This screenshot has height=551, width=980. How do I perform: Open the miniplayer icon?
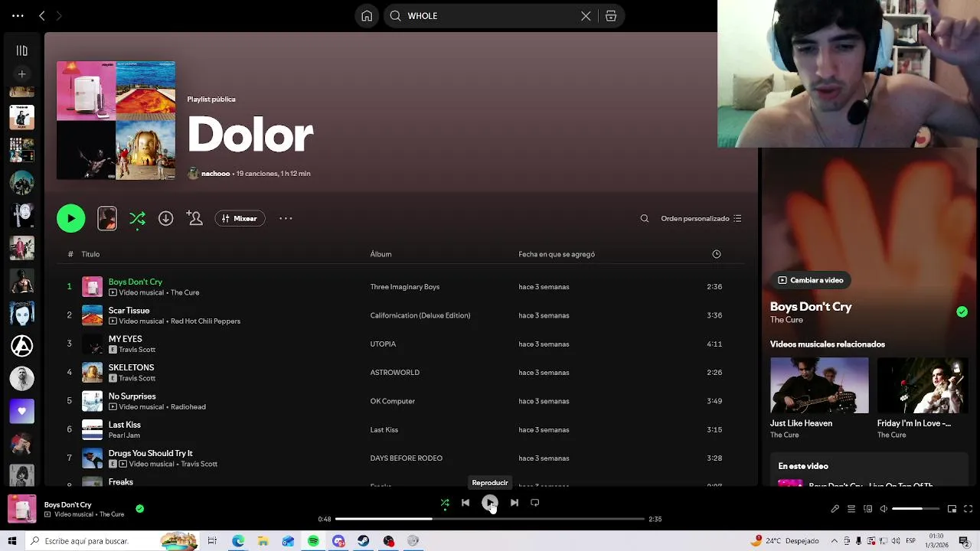pyautogui.click(x=952, y=509)
